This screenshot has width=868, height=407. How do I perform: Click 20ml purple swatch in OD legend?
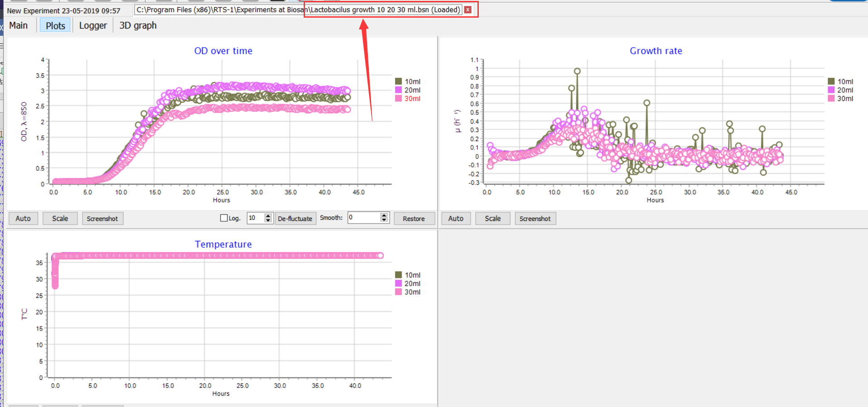click(x=399, y=90)
